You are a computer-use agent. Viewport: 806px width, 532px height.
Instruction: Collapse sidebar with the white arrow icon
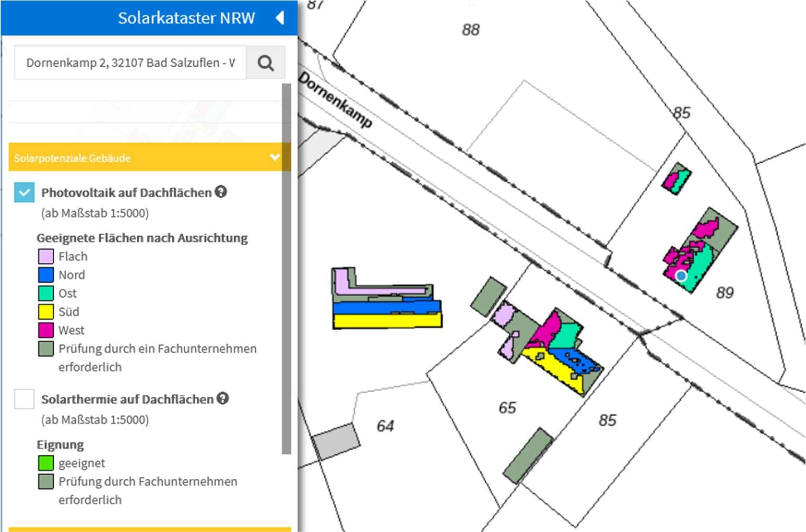280,18
